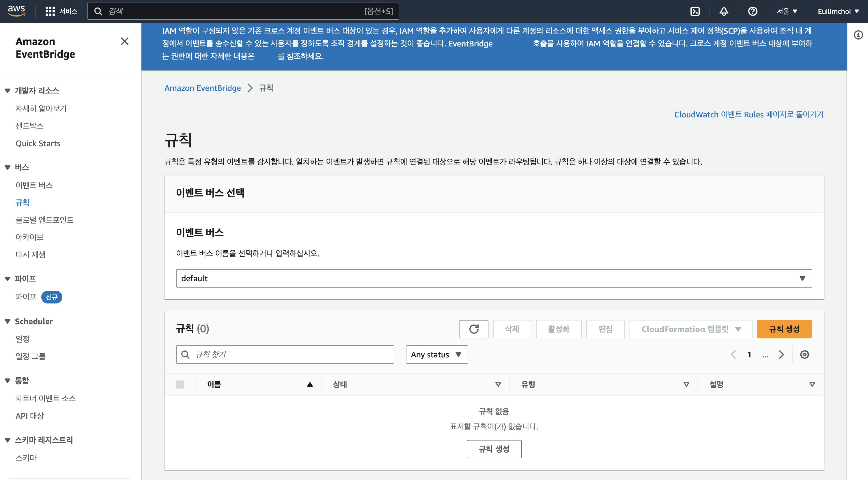Viewport: 868px width, 480px height.
Task: Open the Euilimchoi account menu
Action: (838, 12)
